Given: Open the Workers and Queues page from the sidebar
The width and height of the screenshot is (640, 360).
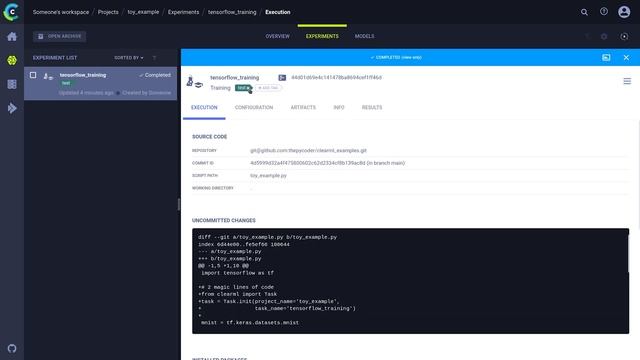Looking at the screenshot, I should point(12,108).
